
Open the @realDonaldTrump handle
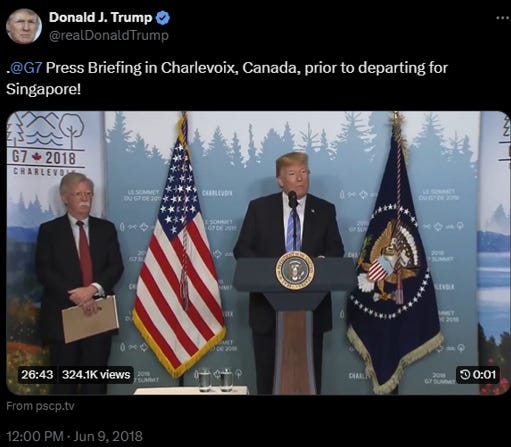pyautogui.click(x=109, y=35)
